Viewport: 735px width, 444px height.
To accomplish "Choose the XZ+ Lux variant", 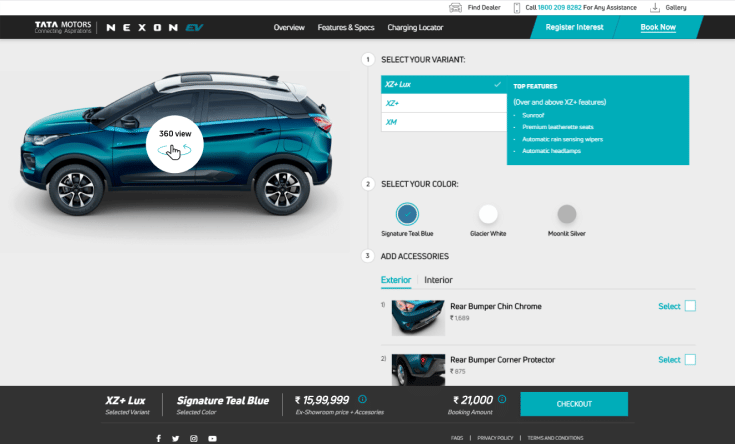I will pyautogui.click(x=444, y=84).
